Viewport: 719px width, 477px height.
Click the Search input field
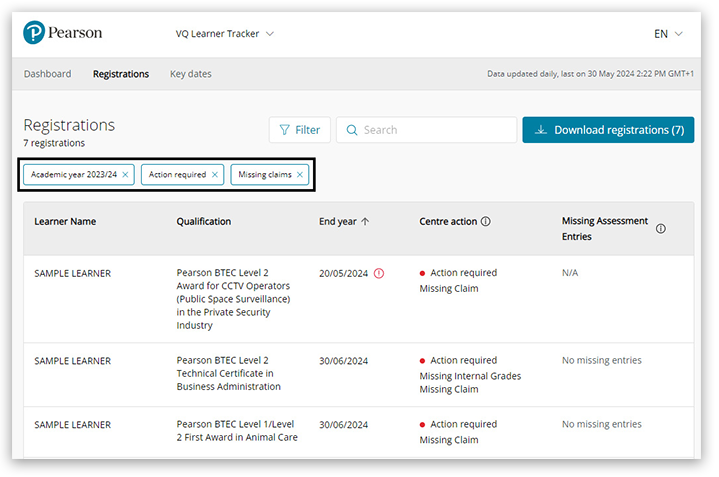[x=435, y=130]
